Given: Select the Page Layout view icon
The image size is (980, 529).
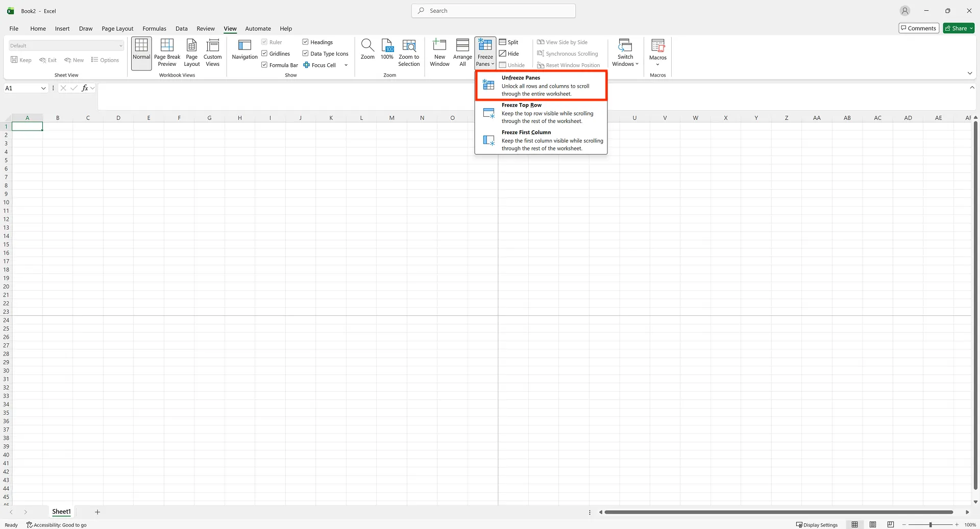Looking at the screenshot, I should tap(191, 53).
